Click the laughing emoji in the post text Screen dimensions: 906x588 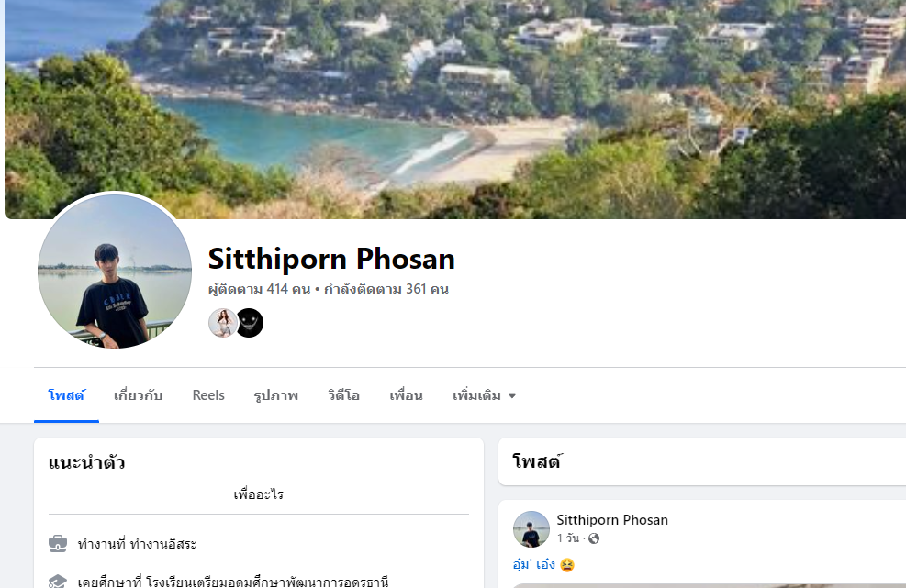pos(567,565)
